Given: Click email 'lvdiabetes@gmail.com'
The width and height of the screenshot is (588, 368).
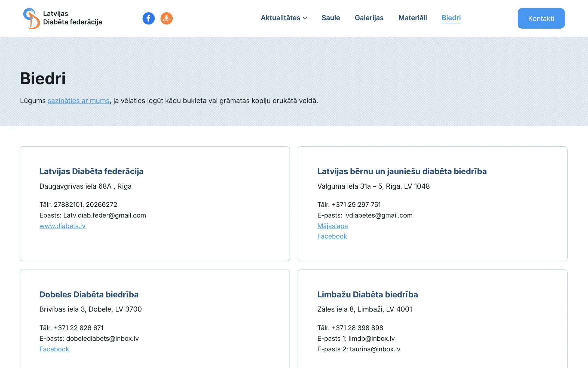Looking at the screenshot, I should point(378,215).
